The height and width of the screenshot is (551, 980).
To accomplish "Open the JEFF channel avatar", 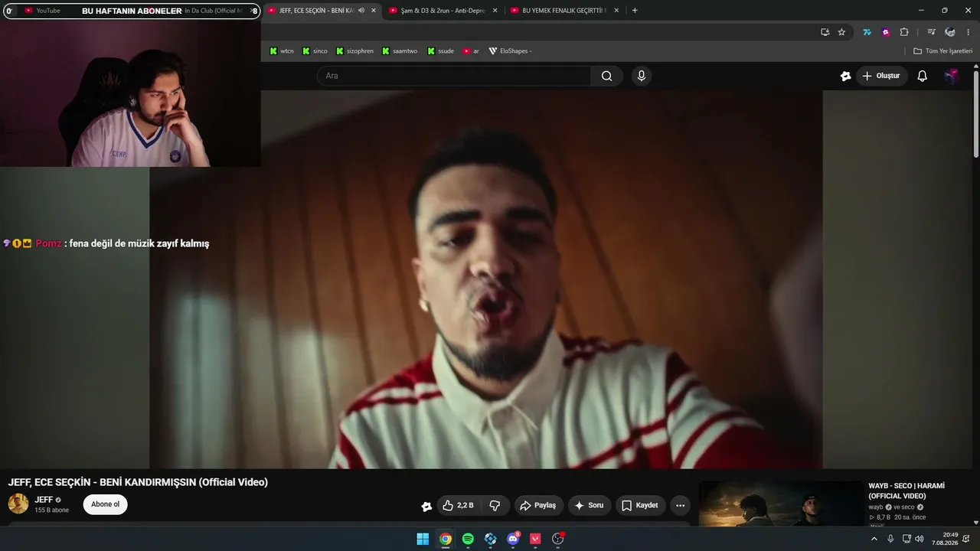I will (x=18, y=504).
